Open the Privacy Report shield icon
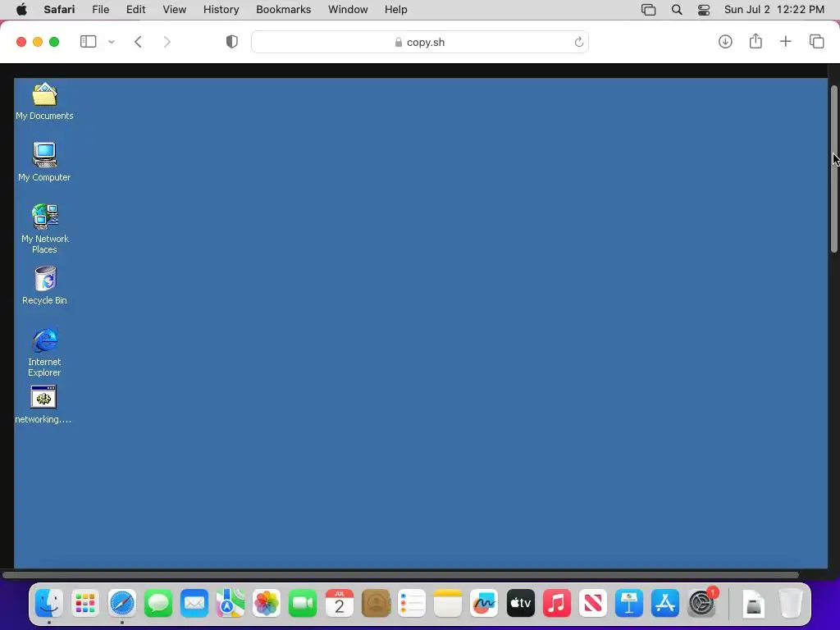Image resolution: width=840 pixels, height=630 pixels. coord(232,42)
